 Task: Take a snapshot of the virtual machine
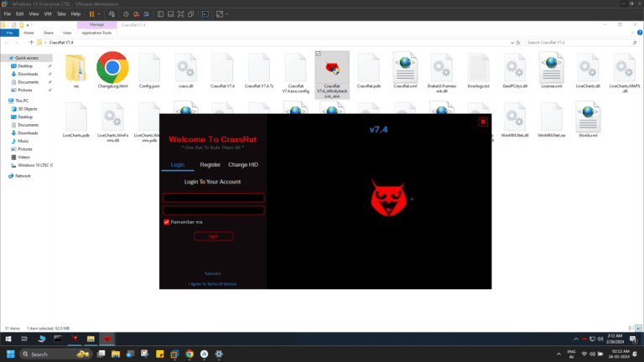pyautogui.click(x=126, y=14)
